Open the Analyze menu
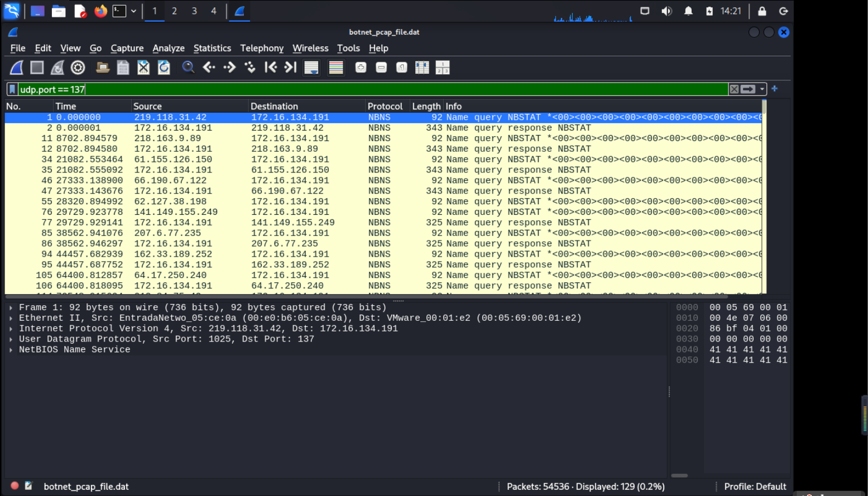868x496 pixels. pyautogui.click(x=169, y=49)
